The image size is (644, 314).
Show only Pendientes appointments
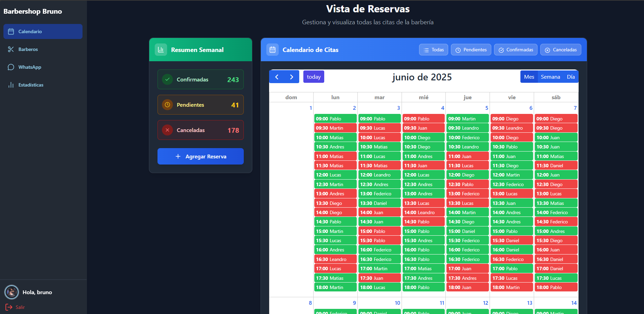[471, 50]
